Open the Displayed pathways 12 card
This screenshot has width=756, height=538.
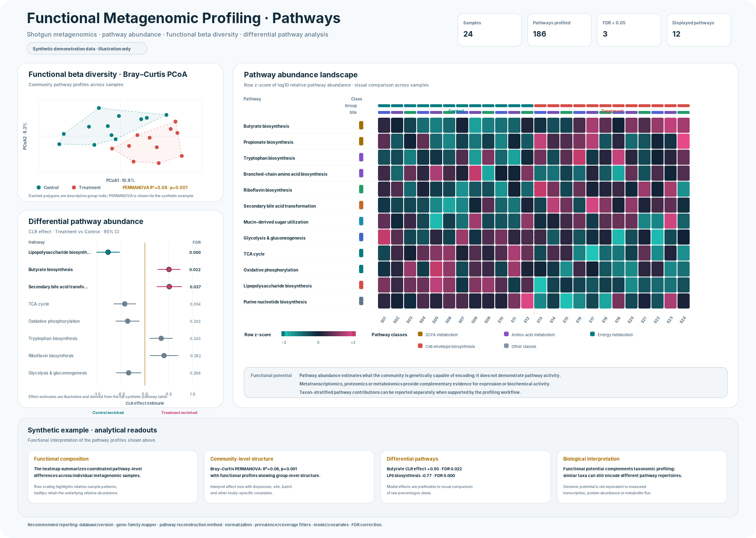pos(699,30)
